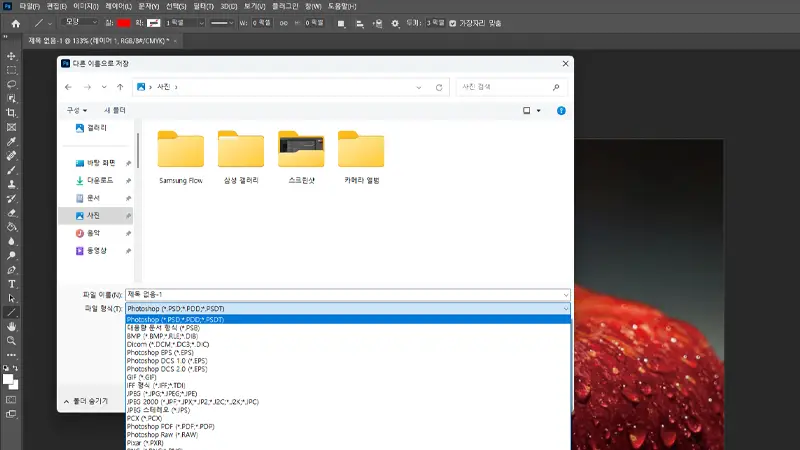Viewport: 800px width, 450px height.
Task: Select the Zoom tool
Action: tap(11, 341)
